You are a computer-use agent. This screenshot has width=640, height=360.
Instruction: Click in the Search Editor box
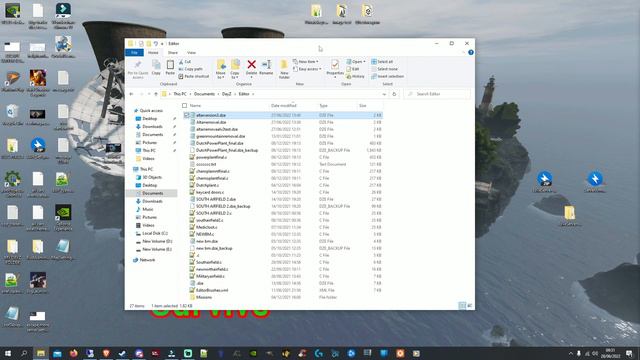click(x=438, y=94)
